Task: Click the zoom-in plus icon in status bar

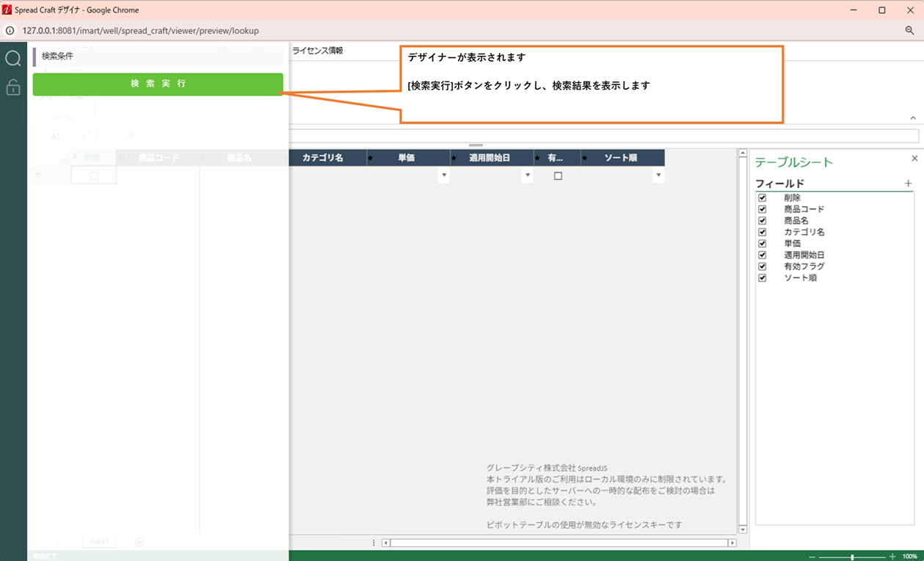Action: click(892, 557)
